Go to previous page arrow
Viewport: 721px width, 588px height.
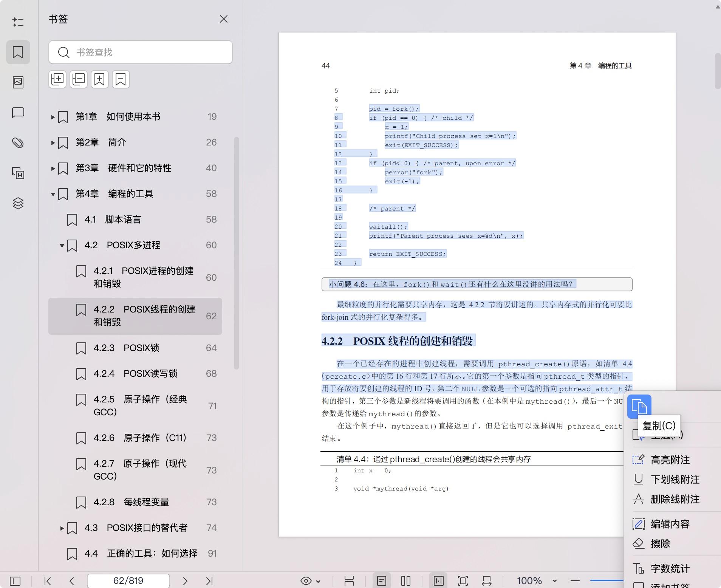pyautogui.click(x=72, y=581)
